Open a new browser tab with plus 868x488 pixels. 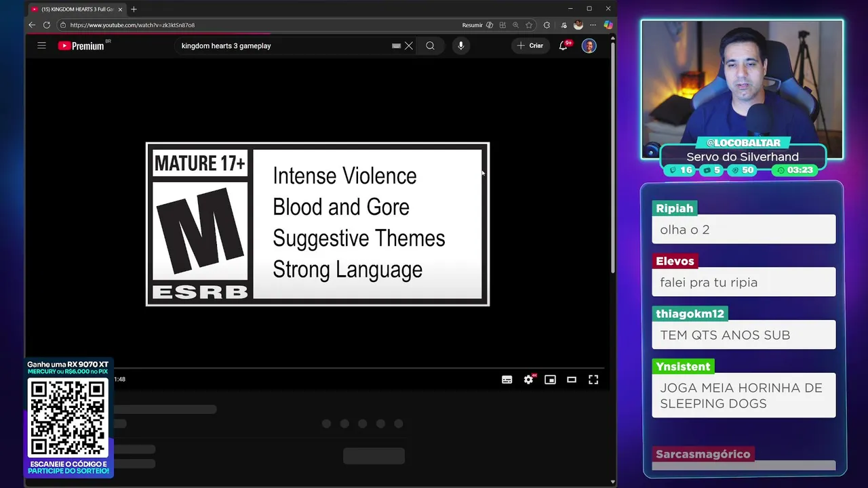(134, 9)
